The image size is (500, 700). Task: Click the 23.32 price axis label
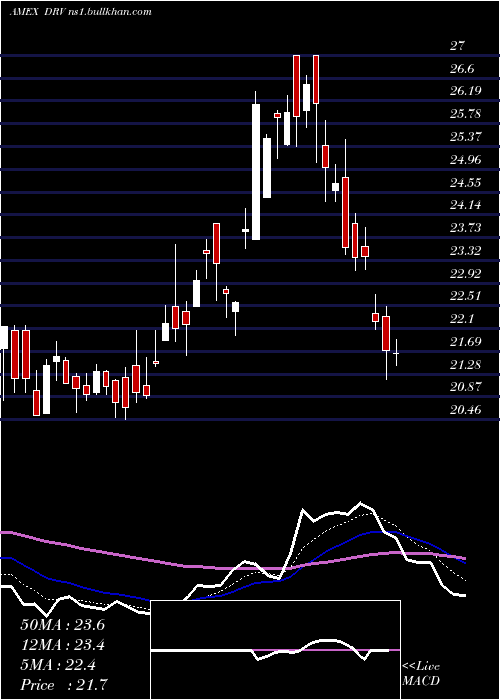click(465, 250)
